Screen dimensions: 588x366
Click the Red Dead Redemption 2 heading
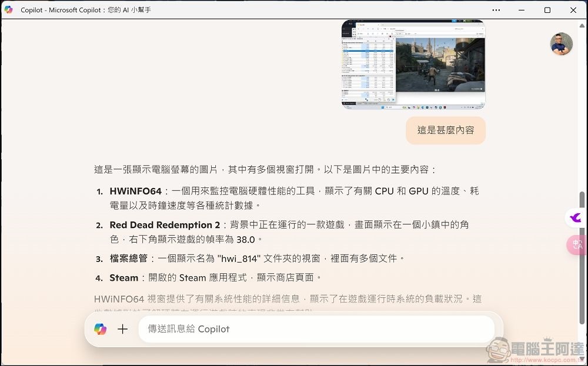tap(165, 225)
